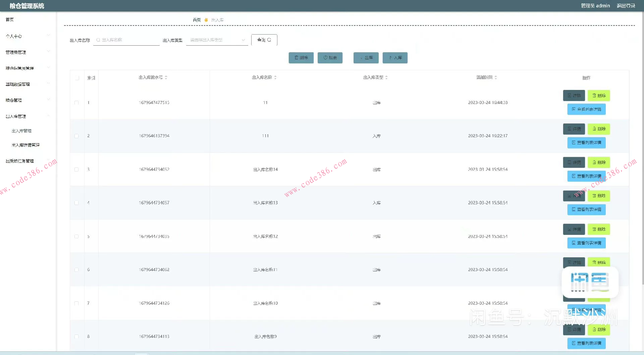Click 退出登录 in the top bar
Image resolution: width=644 pixels, height=355 pixels.
[x=626, y=6]
